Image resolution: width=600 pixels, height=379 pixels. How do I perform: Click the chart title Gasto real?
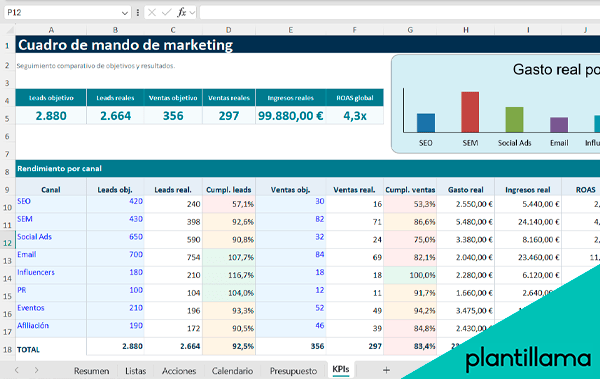click(556, 70)
